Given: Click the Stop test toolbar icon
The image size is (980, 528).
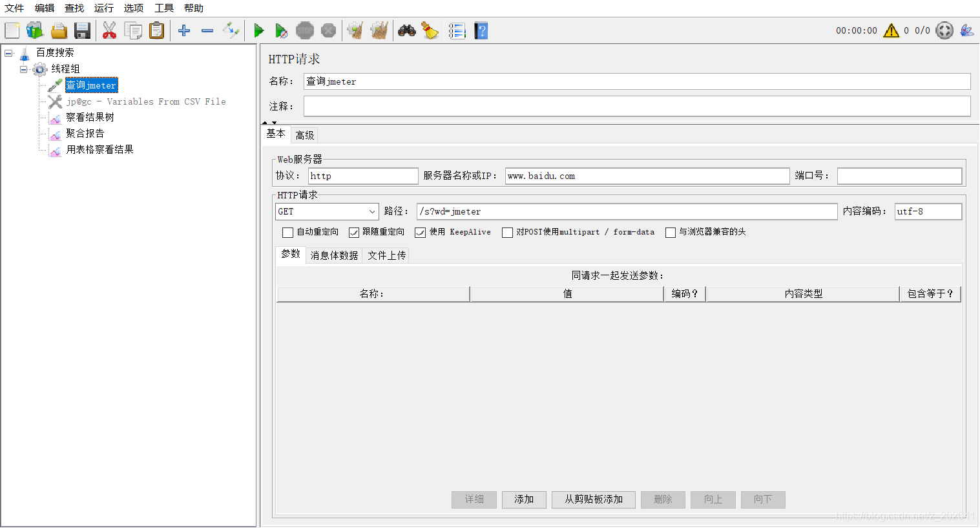Looking at the screenshot, I should coord(305,30).
